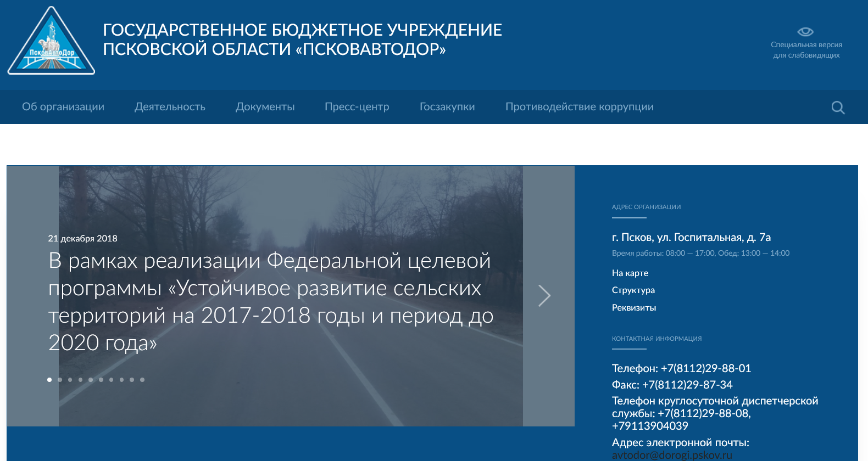
Task: Open «Противодействие коррупции» section
Action: 580,107
